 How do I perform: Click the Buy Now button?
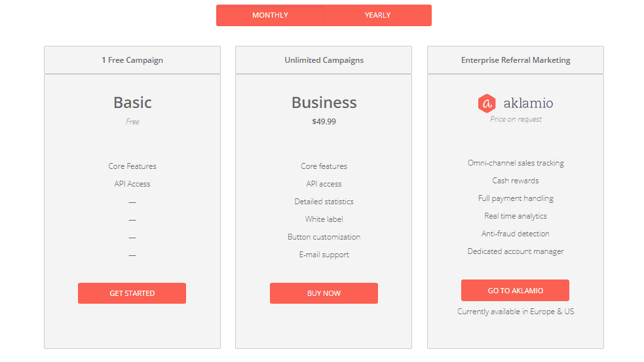[x=324, y=293]
